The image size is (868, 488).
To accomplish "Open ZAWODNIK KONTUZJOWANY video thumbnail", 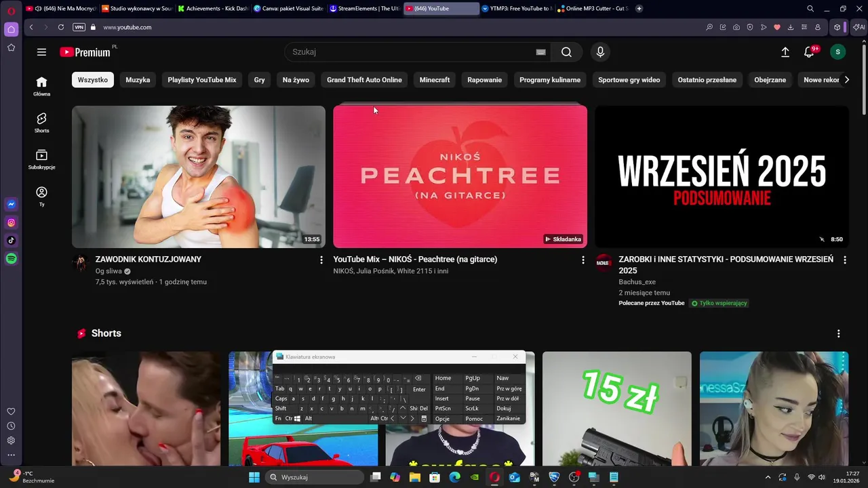I will click(199, 177).
